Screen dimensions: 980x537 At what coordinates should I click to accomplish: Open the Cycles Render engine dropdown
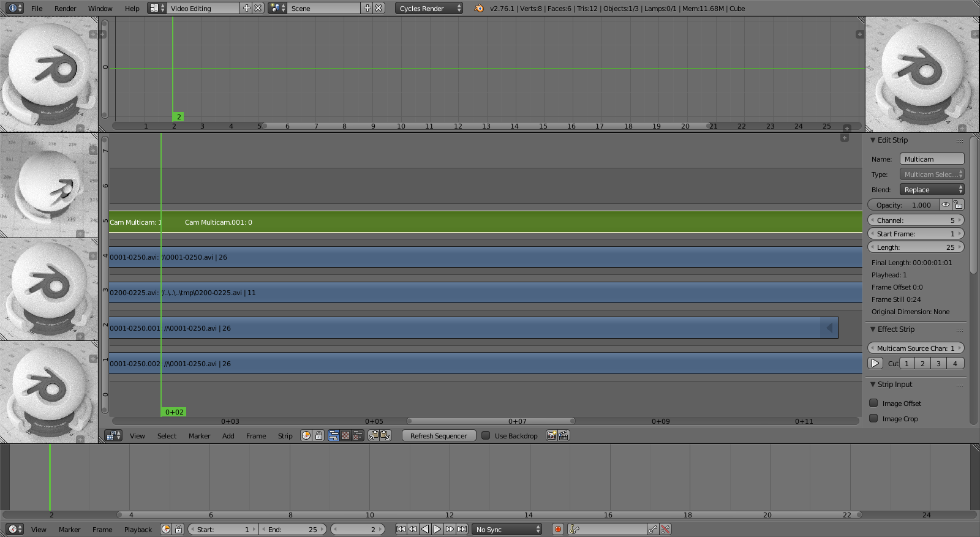pyautogui.click(x=429, y=9)
